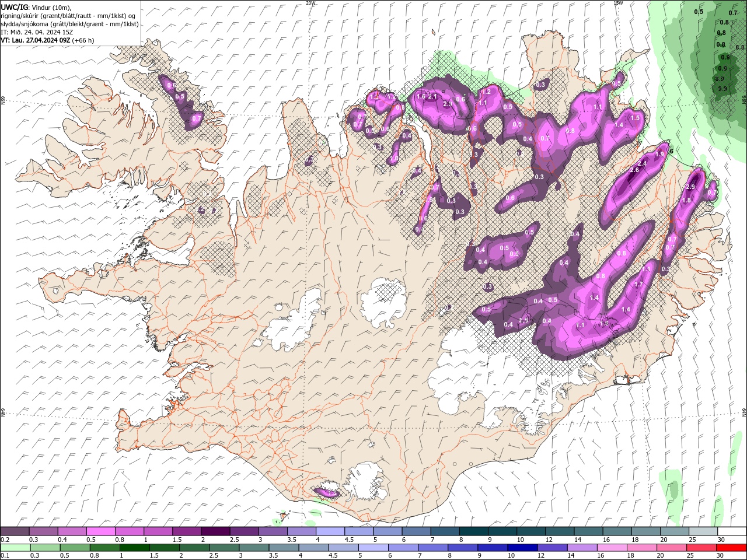Click the '2.5' label in bottom legend row
Screen dimensions: 747x560
pos(214,556)
